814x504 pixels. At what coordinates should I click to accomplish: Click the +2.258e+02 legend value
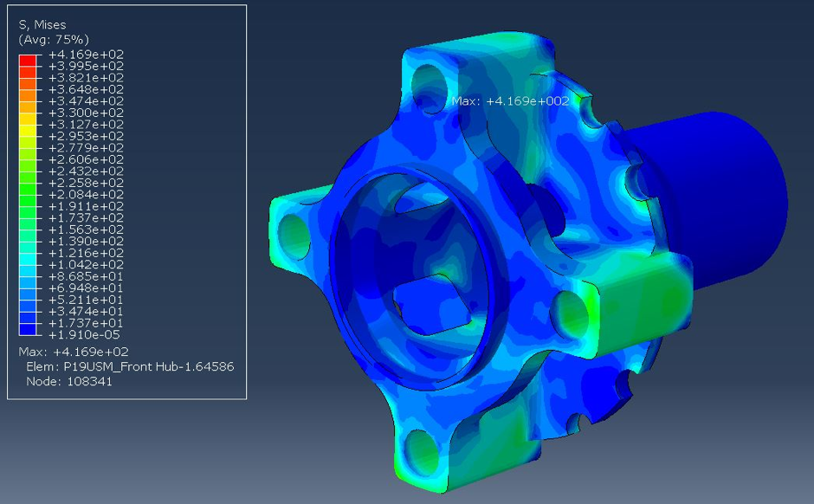click(x=86, y=183)
